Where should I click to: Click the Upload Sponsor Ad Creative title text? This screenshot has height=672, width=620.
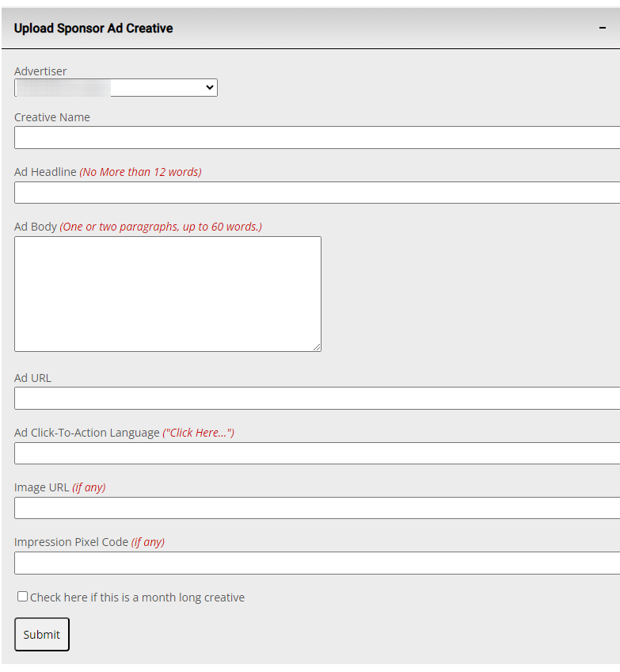pyautogui.click(x=93, y=29)
